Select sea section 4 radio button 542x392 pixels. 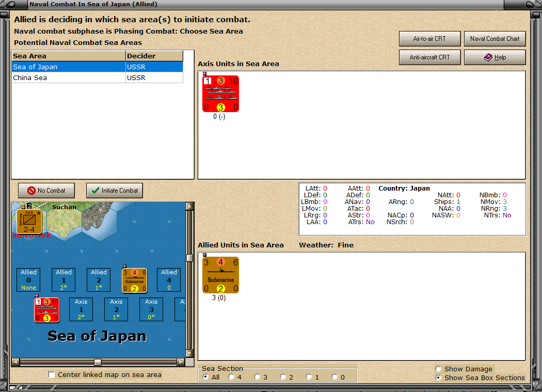click(x=231, y=377)
